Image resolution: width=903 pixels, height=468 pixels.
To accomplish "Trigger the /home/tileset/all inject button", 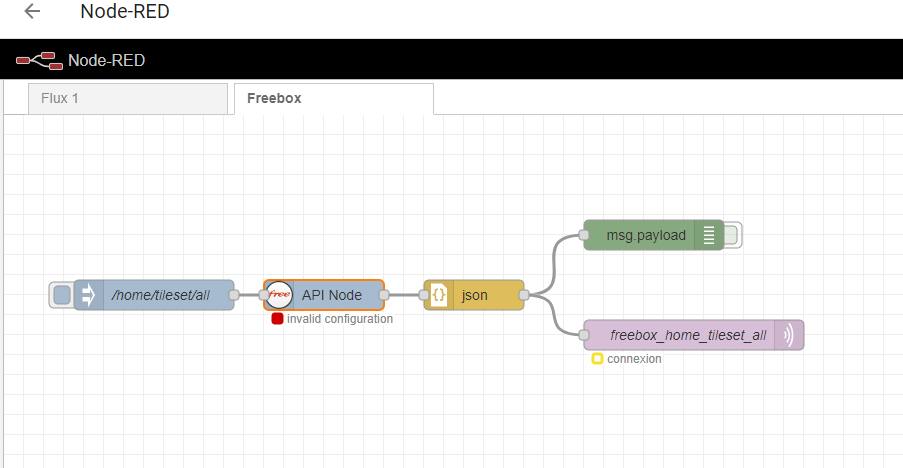I will coord(62,295).
